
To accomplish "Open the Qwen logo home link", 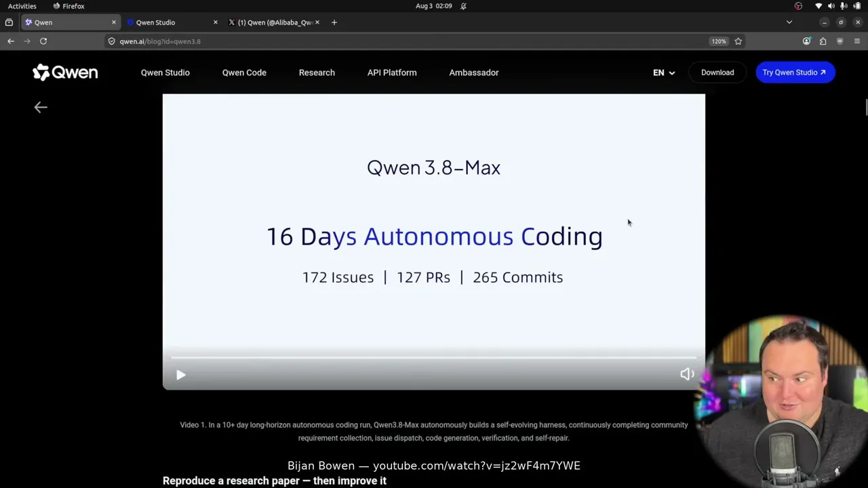I will (65, 73).
